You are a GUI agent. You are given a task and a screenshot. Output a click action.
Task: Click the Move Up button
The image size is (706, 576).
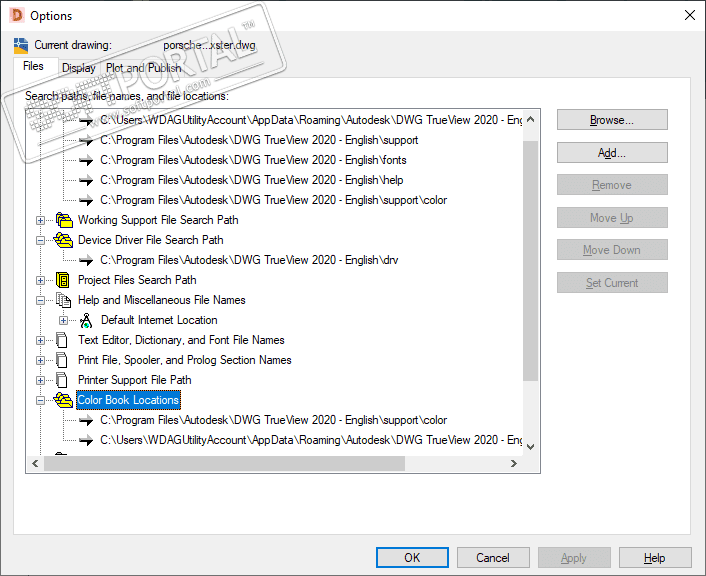pyautogui.click(x=612, y=218)
